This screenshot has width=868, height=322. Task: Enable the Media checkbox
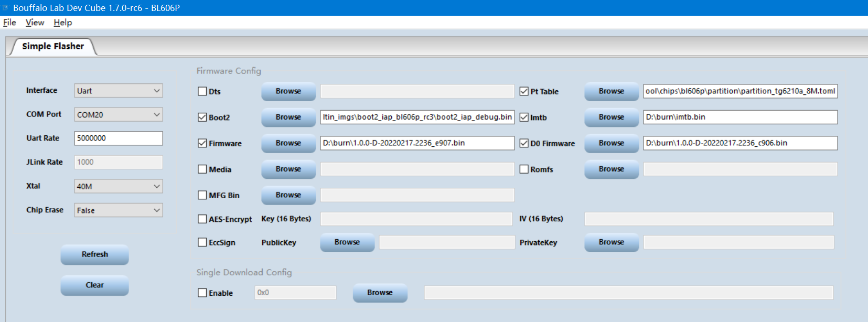[x=202, y=169]
